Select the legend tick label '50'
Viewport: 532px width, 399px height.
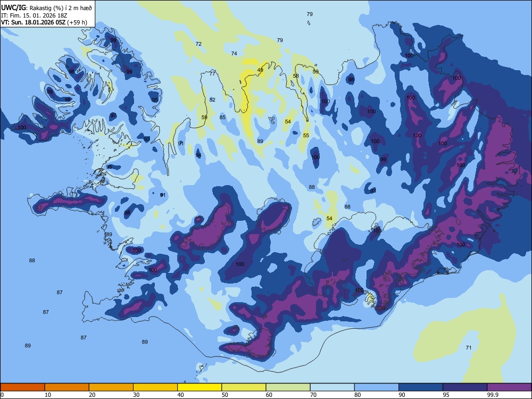225,395
